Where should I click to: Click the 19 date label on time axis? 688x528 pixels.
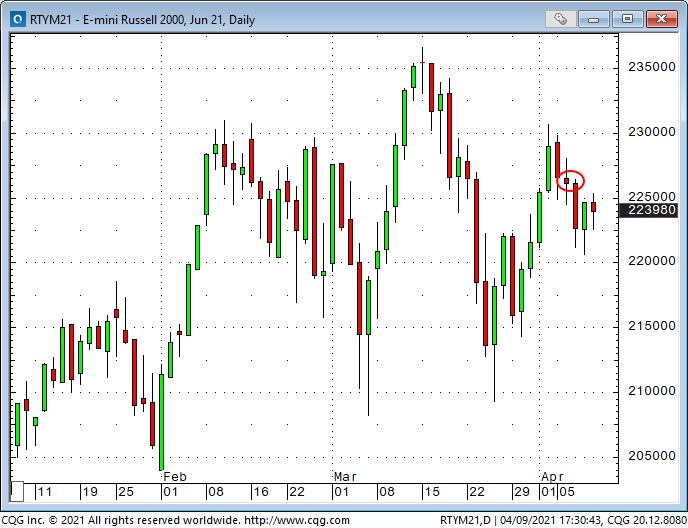pos(90,492)
